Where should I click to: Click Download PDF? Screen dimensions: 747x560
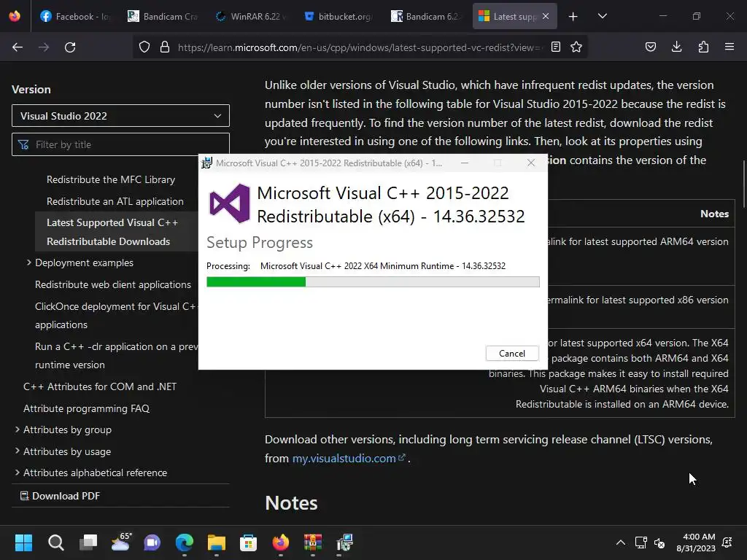[x=60, y=496]
